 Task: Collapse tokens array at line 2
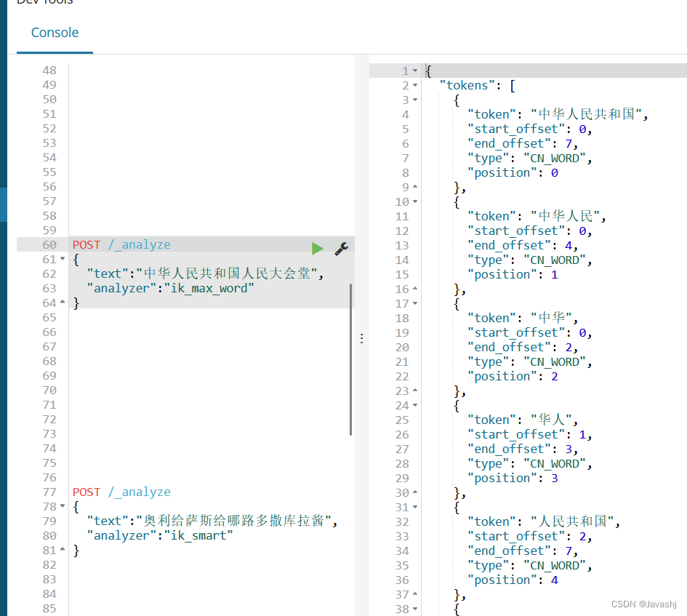pos(415,85)
